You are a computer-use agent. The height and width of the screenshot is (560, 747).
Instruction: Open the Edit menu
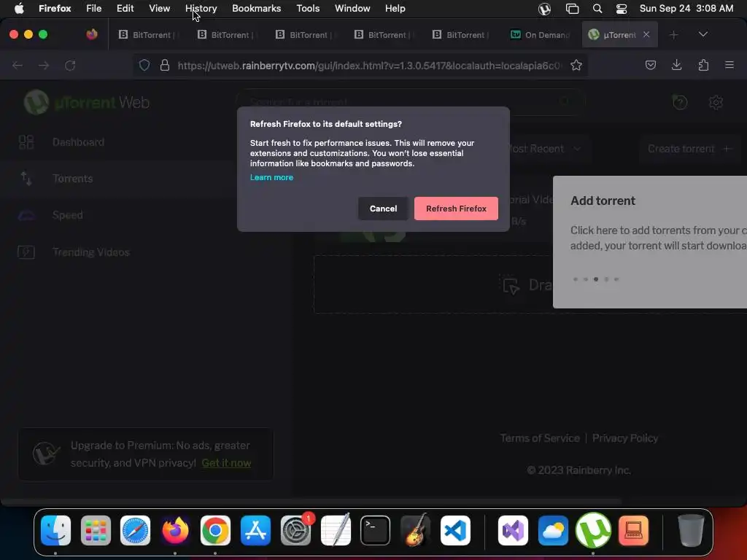pos(125,8)
